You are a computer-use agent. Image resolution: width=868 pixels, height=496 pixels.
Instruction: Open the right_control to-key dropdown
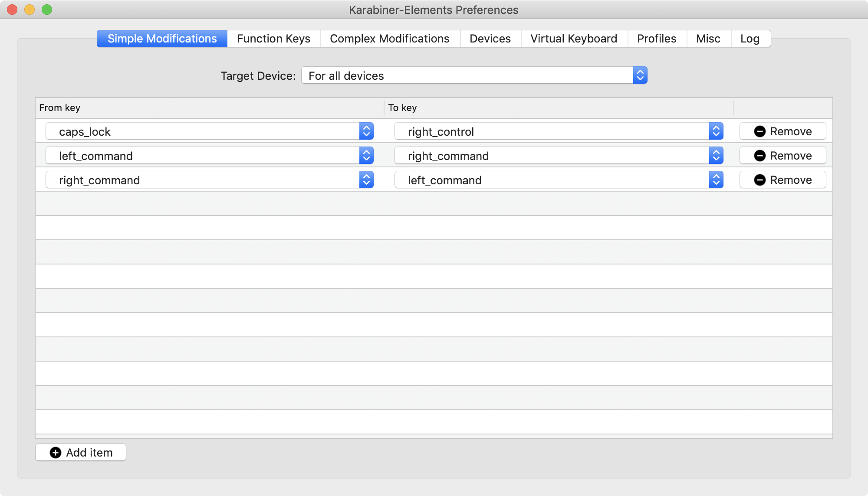[559, 131]
